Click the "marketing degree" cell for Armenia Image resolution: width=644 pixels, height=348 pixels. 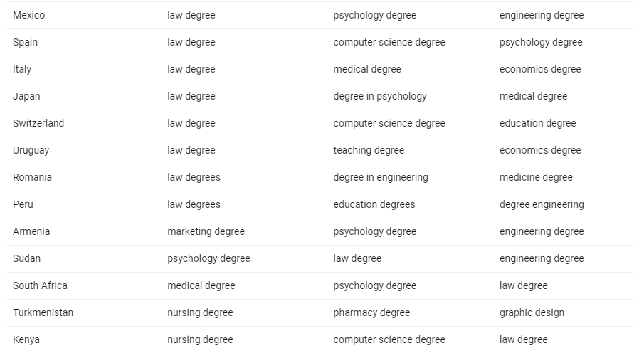pos(206,231)
